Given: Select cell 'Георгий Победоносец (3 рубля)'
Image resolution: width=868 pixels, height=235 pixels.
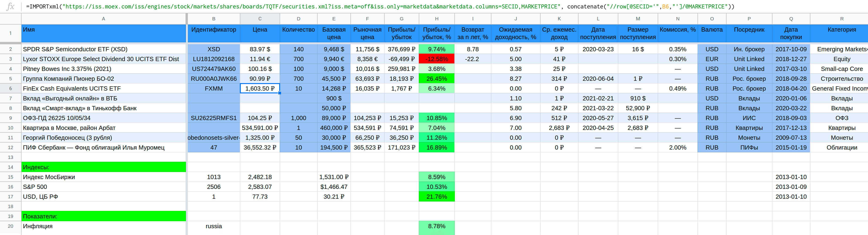Looking at the screenshot, I should click(x=104, y=138).
